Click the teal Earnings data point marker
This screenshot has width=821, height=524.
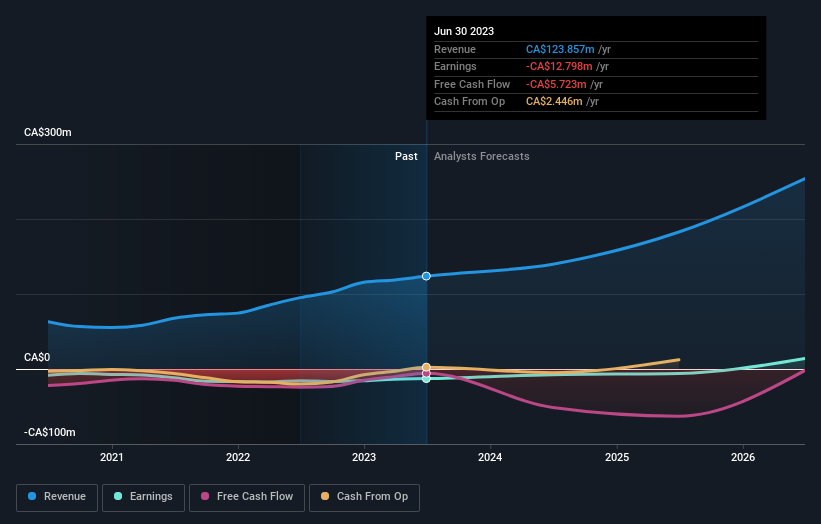tap(426, 379)
